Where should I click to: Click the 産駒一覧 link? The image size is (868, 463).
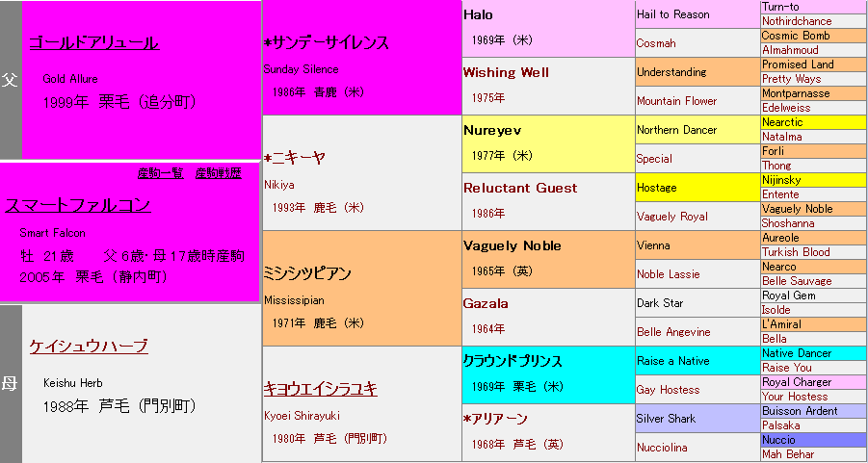pyautogui.click(x=160, y=173)
